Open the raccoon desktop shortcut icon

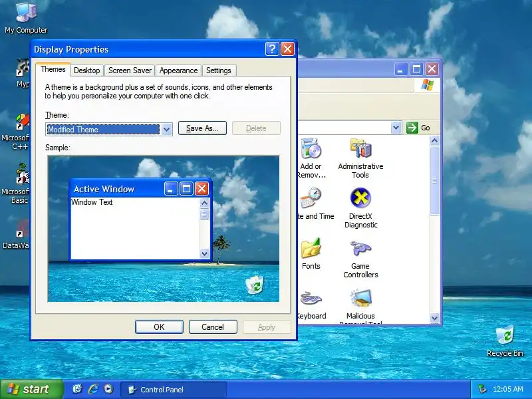[x=23, y=68]
